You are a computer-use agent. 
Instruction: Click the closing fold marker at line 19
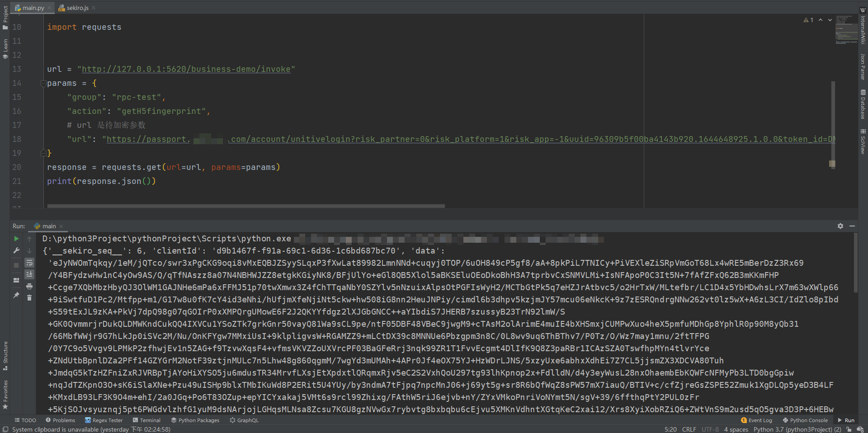tap(43, 153)
